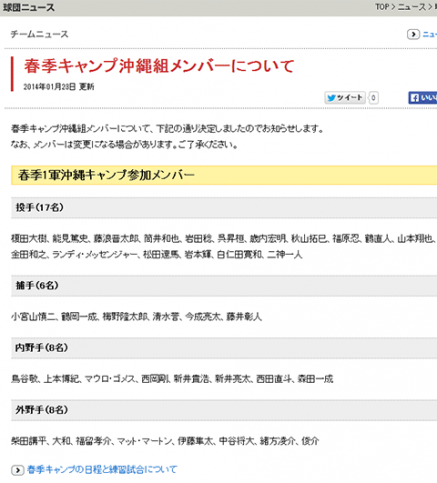This screenshot has width=437, height=483.
Task: Click the red headline 春季キャンプ沖縄組メンバーについて
Action: tap(159, 66)
